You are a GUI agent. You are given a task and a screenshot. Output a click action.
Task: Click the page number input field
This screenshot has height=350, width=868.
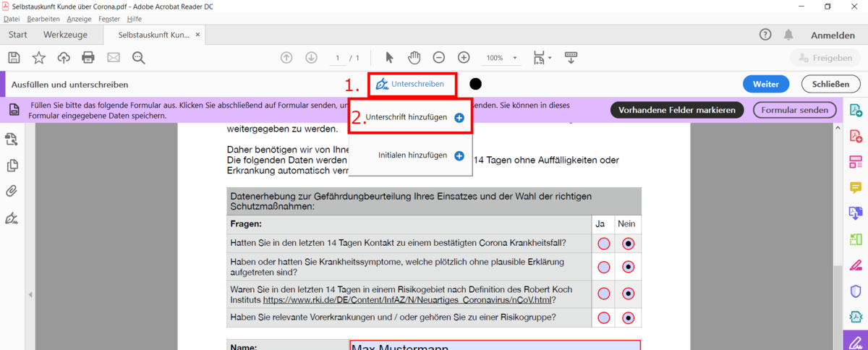pos(337,58)
